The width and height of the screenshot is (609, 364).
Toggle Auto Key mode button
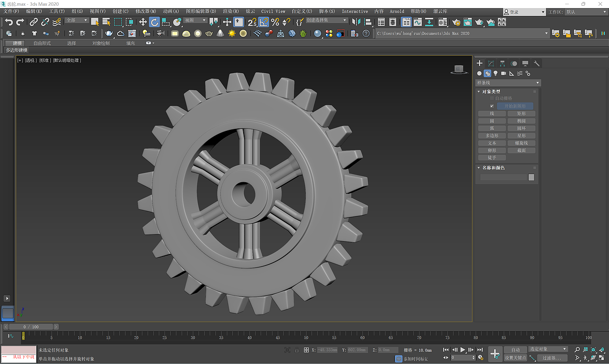[516, 350]
